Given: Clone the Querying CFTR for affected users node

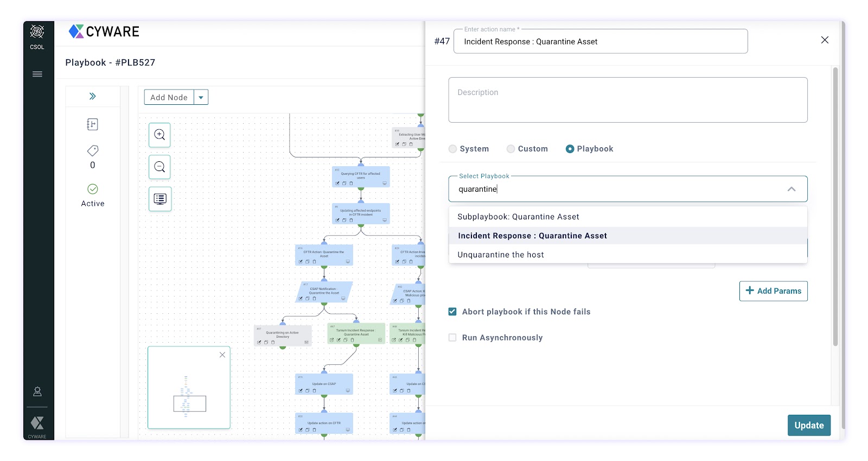Looking at the screenshot, I should (344, 184).
